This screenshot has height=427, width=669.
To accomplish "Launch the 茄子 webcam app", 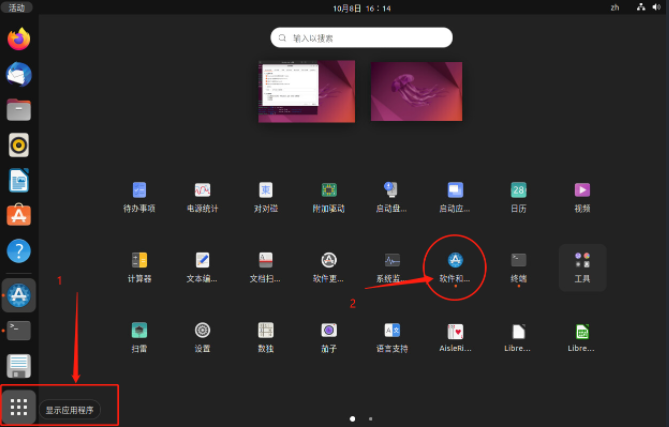I will coord(329,337).
